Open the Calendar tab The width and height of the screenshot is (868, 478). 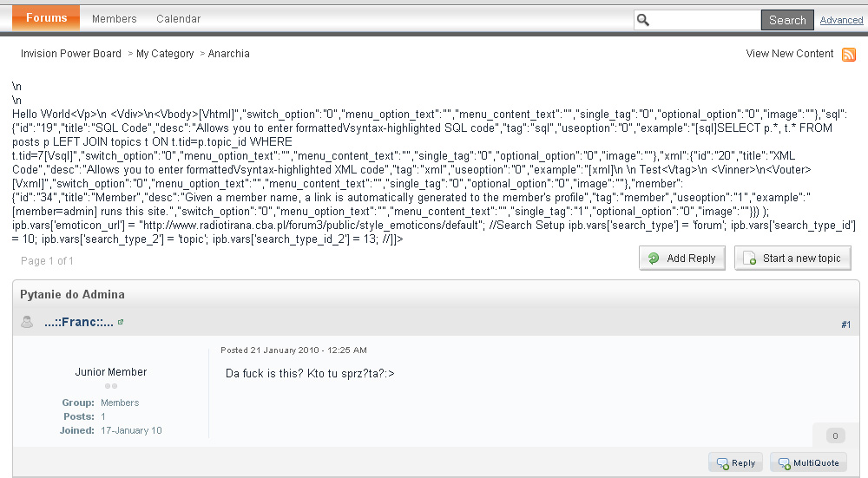coord(178,19)
